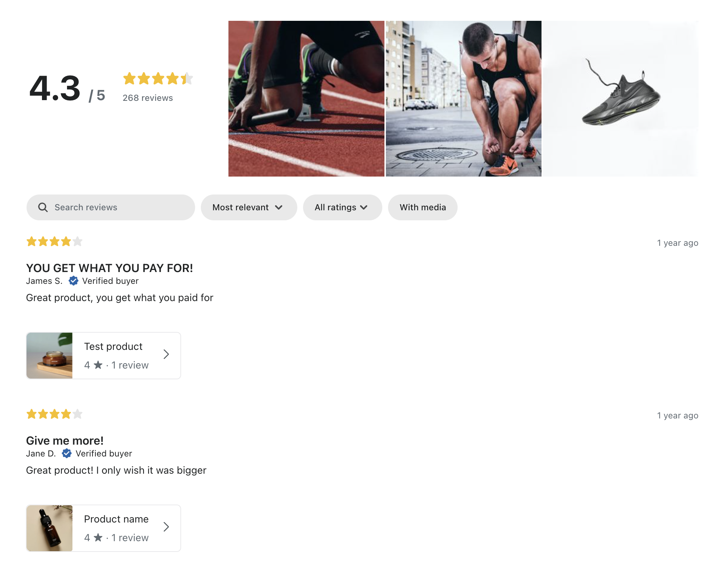View the black sneaker product photo
The height and width of the screenshot is (567, 728).
pos(620,99)
